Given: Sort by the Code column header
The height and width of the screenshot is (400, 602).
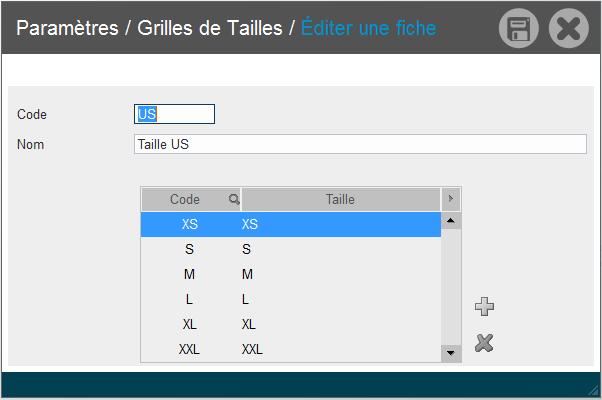Looking at the screenshot, I should pyautogui.click(x=185, y=199).
